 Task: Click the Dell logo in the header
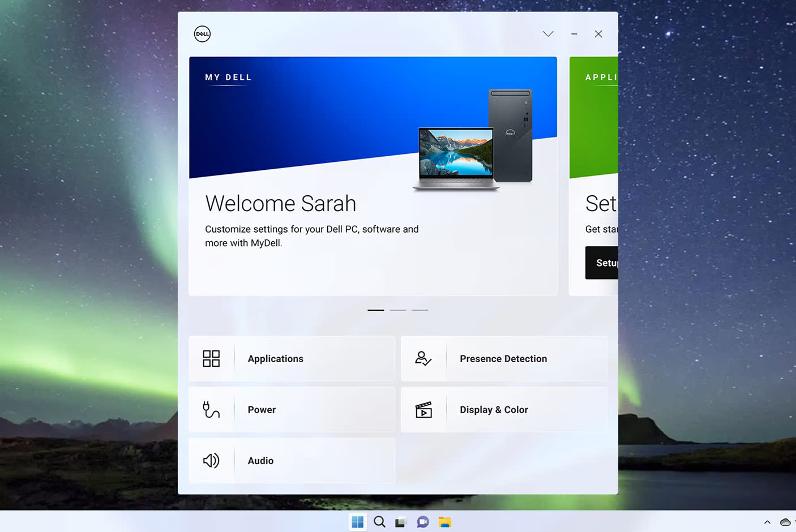(x=202, y=34)
